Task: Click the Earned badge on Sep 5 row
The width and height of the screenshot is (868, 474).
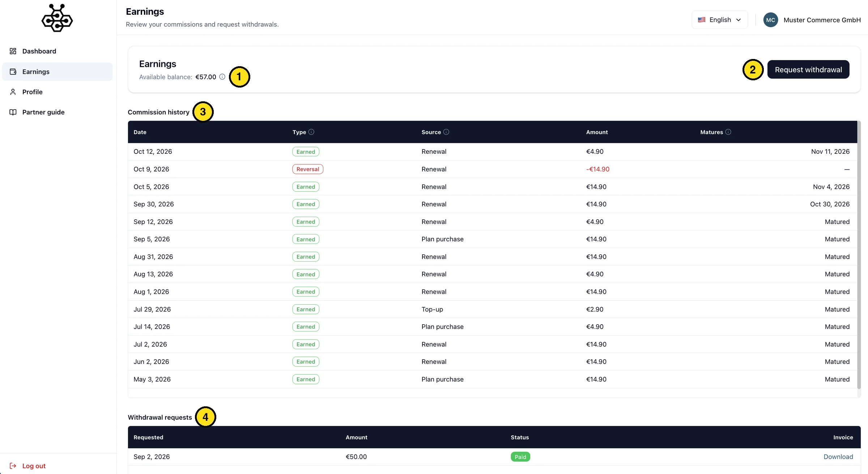Action: tap(306, 239)
